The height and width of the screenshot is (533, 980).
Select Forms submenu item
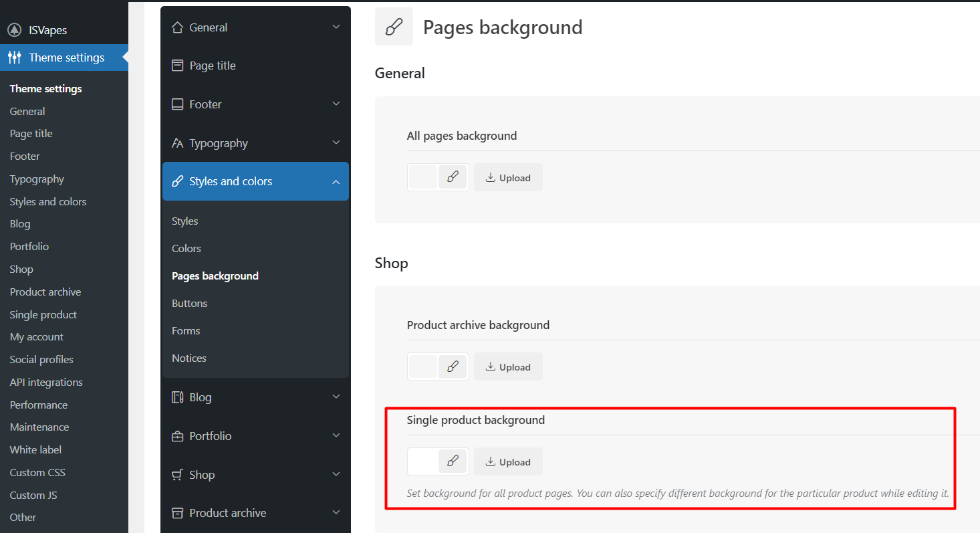[x=186, y=331]
